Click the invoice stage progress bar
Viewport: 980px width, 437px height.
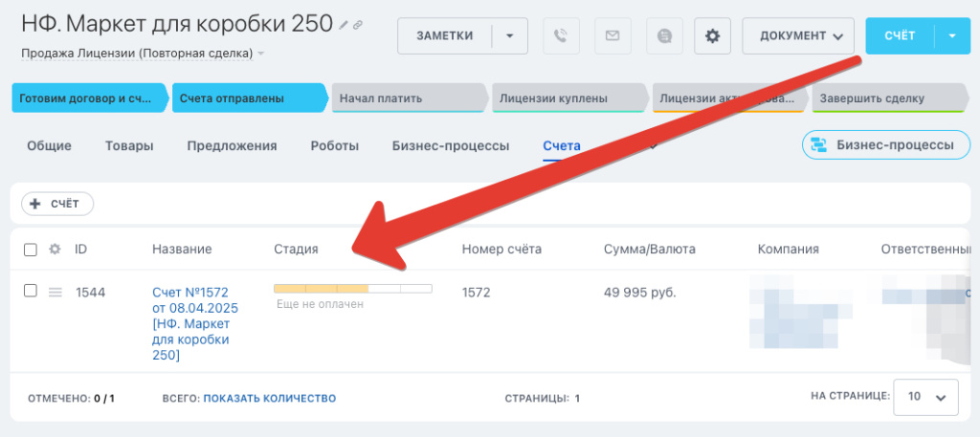pyautogui.click(x=352, y=288)
